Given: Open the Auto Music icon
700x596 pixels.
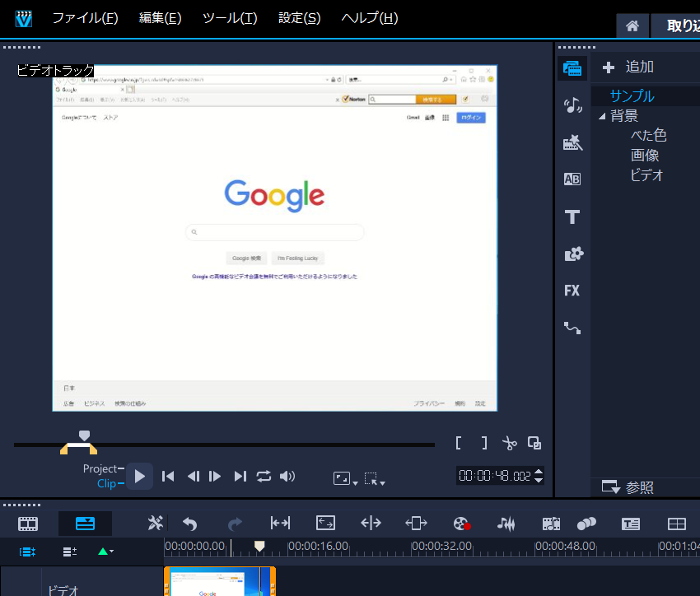Looking at the screenshot, I should 551,524.
